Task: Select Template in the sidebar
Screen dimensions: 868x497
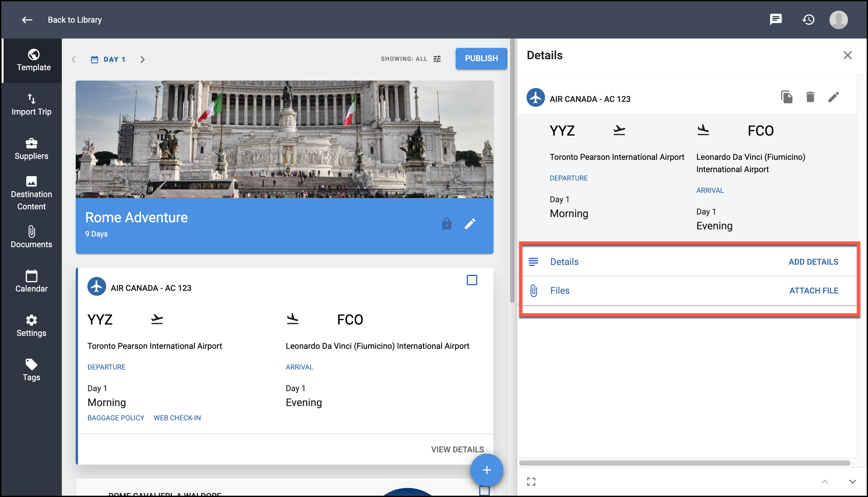Action: point(33,61)
